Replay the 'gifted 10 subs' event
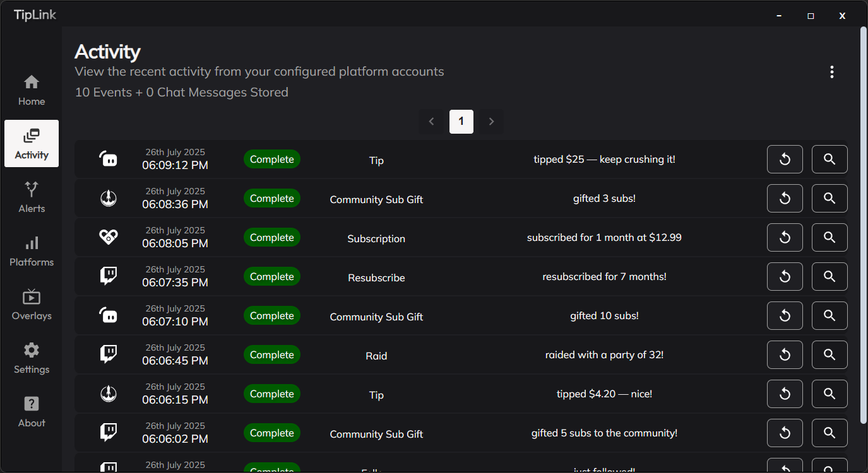868x473 pixels. 784,315
